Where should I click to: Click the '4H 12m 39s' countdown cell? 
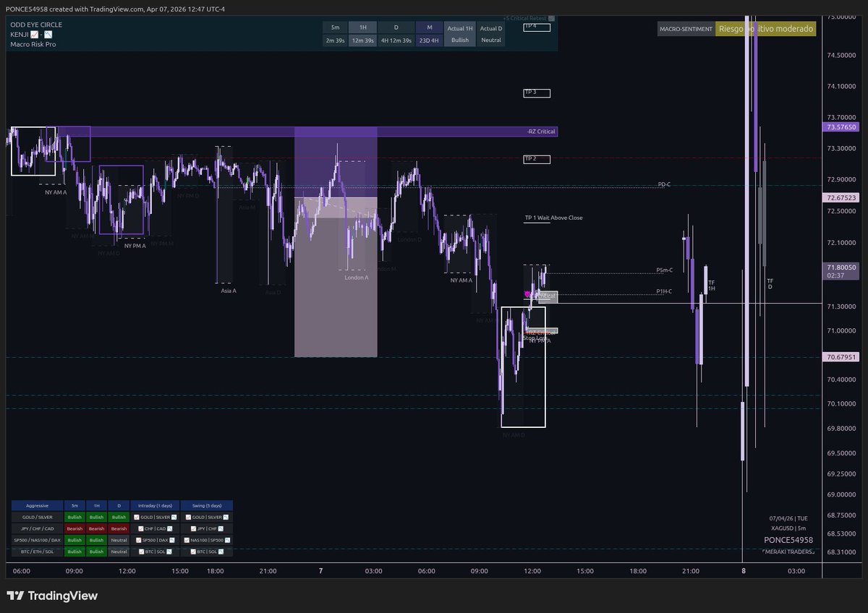tap(396, 40)
